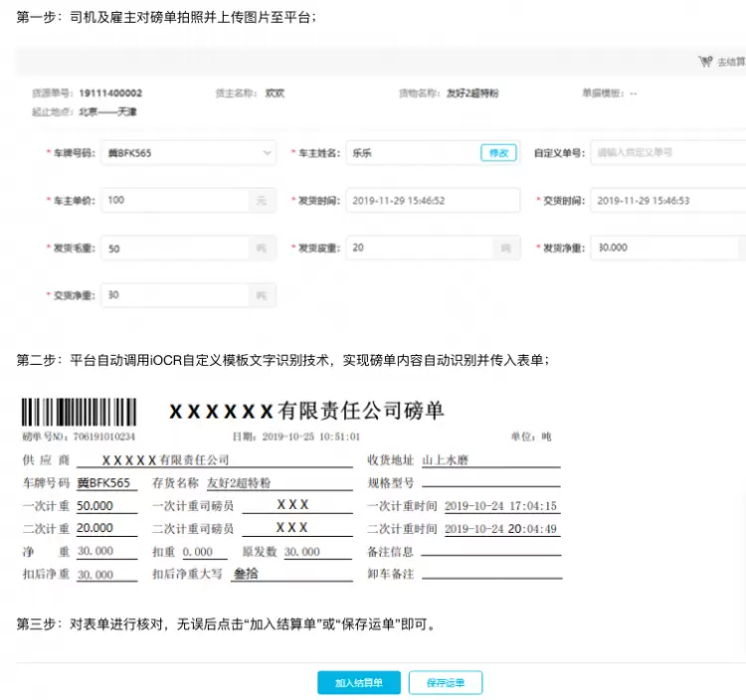Click the 发货毛重 field showing 50
Image resolution: width=746 pixels, height=700 pixels.
(174, 248)
